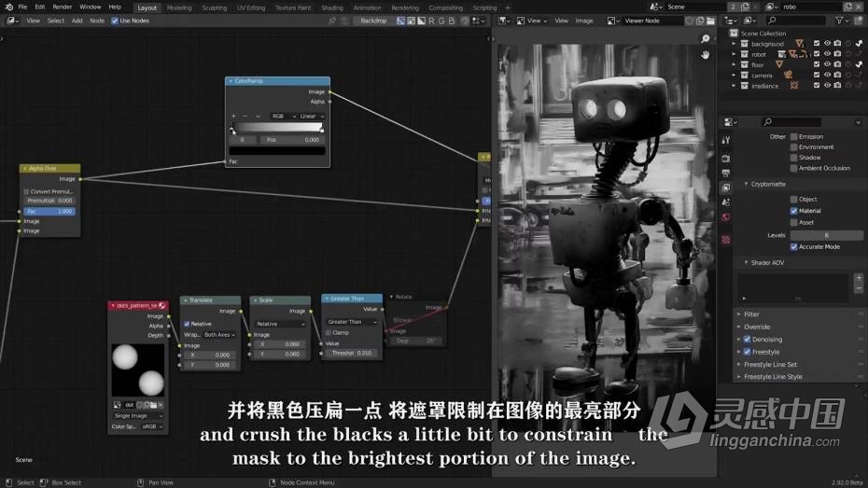
Task: Click the ColorRamp gradient bar
Action: pos(278,128)
